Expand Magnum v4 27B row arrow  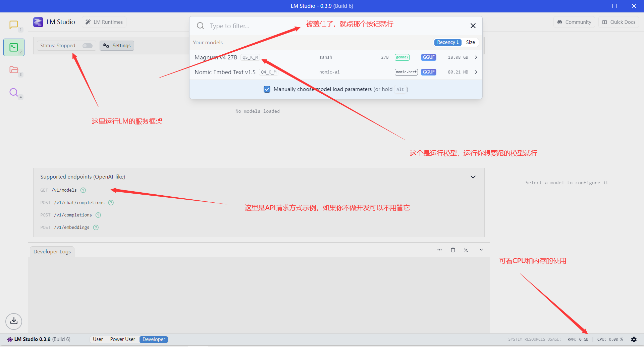click(x=476, y=57)
